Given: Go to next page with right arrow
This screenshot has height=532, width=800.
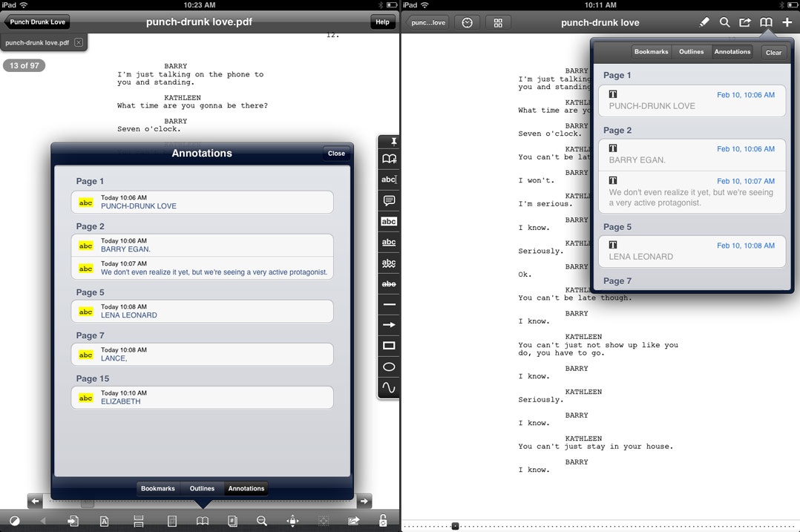Looking at the screenshot, I should pyautogui.click(x=364, y=501).
